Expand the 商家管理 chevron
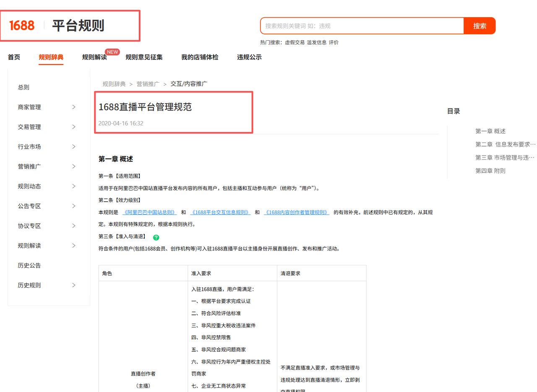Image resolution: width=537 pixels, height=392 pixels. pyautogui.click(x=74, y=107)
